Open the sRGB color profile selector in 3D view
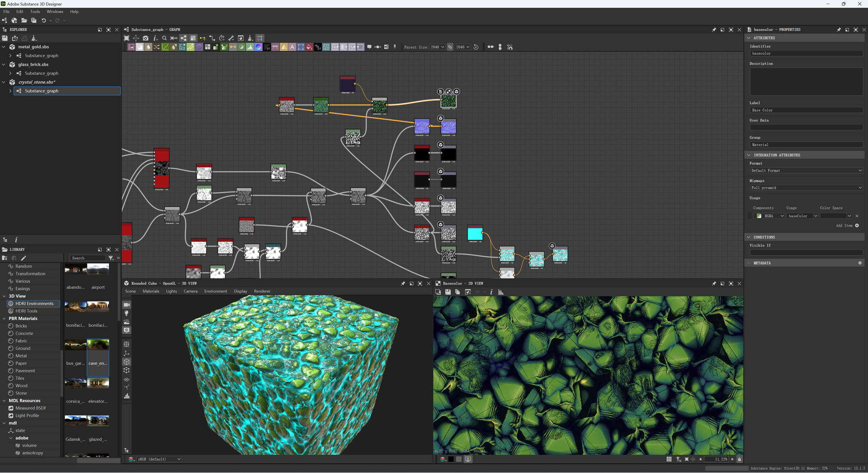Image resolution: width=868 pixels, height=473 pixels. click(158, 459)
